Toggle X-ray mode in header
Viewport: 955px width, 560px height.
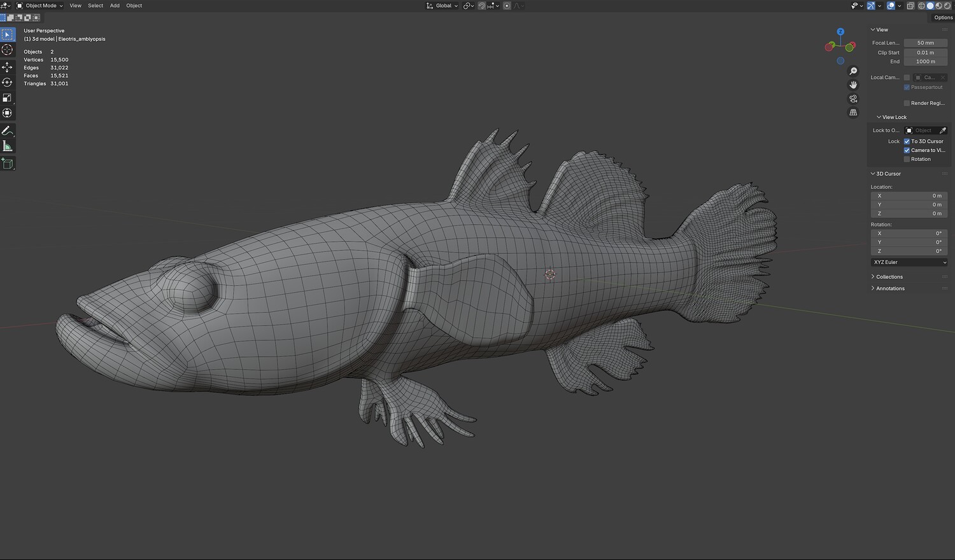[x=910, y=6]
